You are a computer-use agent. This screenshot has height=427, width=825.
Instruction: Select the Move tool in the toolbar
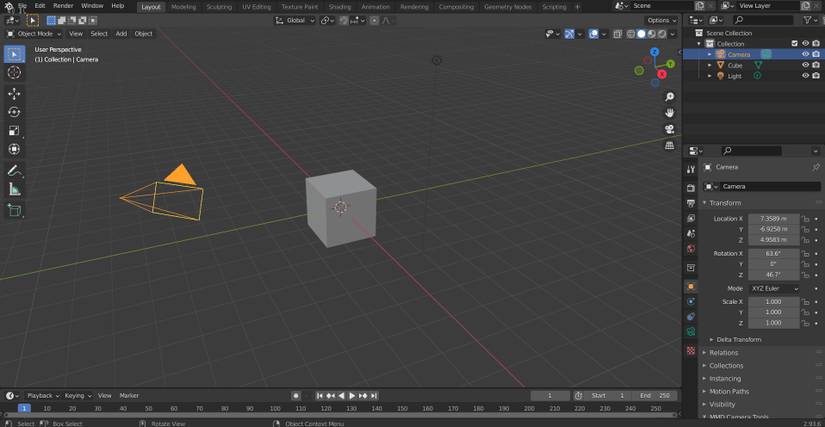[14, 93]
